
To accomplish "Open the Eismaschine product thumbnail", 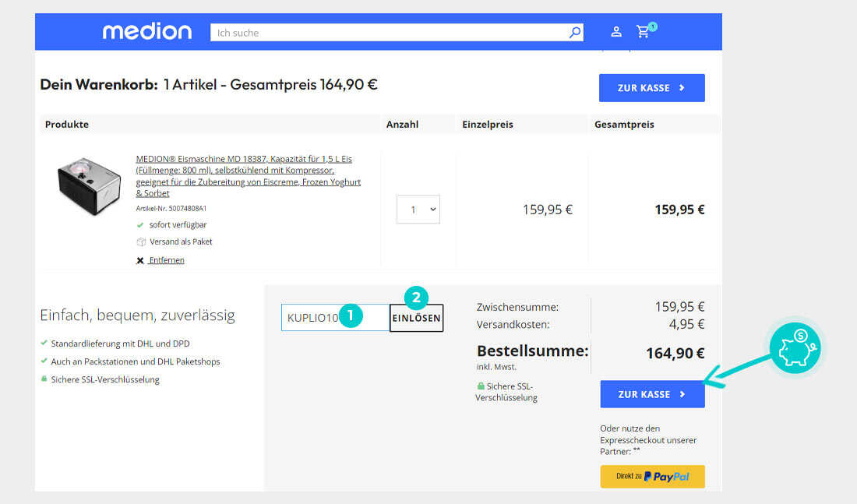I will (89, 186).
